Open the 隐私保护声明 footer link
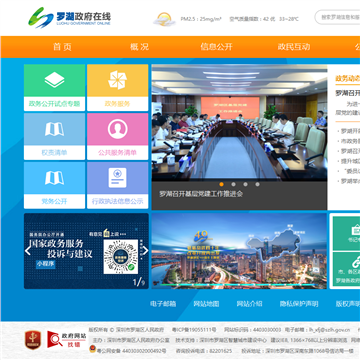Image resolution: width=360 pixels, height=360 pixels. tap(299, 304)
